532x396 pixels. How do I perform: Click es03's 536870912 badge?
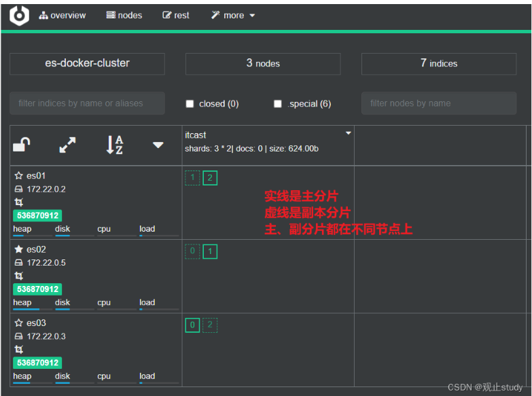37,363
